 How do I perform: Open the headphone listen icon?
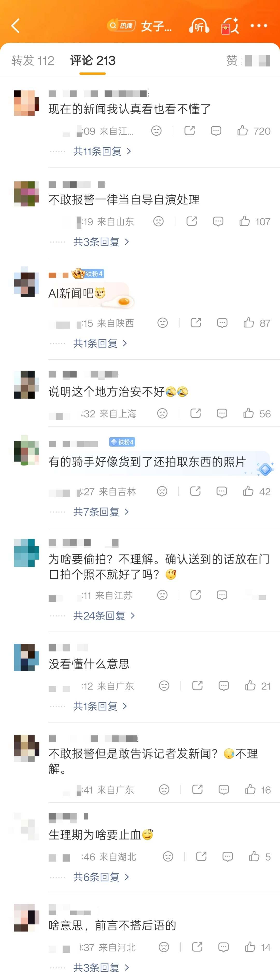tap(199, 26)
